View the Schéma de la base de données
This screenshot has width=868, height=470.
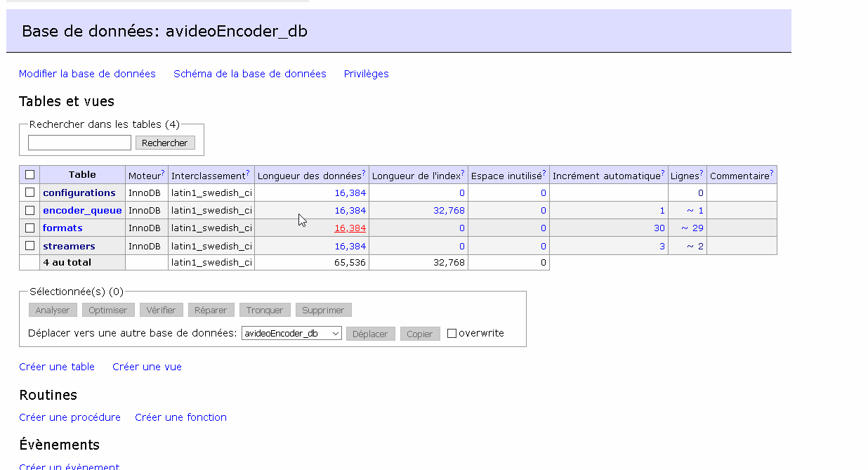[x=250, y=74]
